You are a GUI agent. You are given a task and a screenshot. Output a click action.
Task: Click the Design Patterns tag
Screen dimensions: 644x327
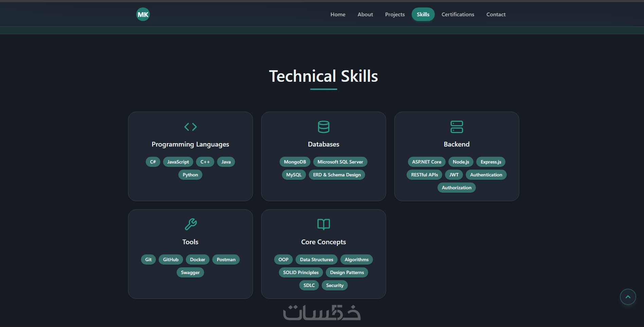coord(347,272)
